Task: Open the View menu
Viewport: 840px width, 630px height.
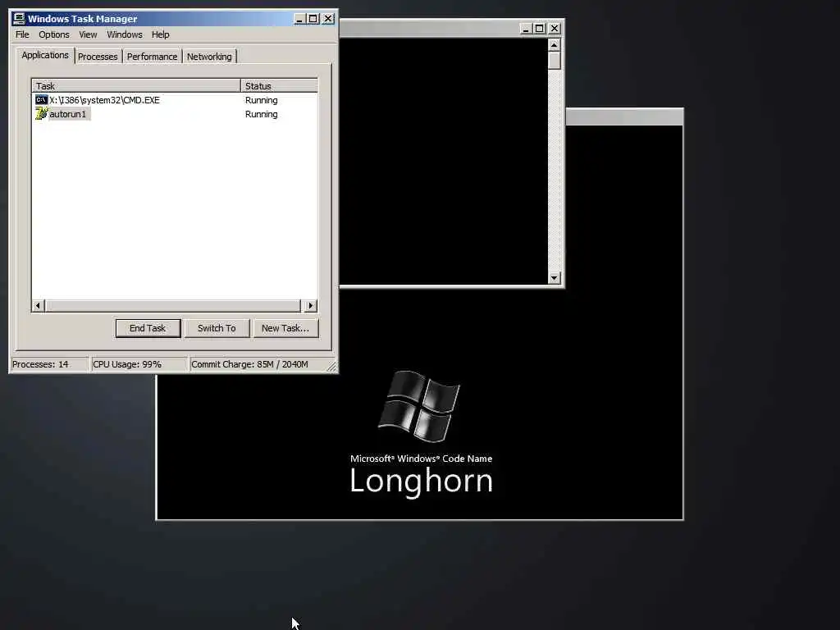Action: tap(88, 34)
